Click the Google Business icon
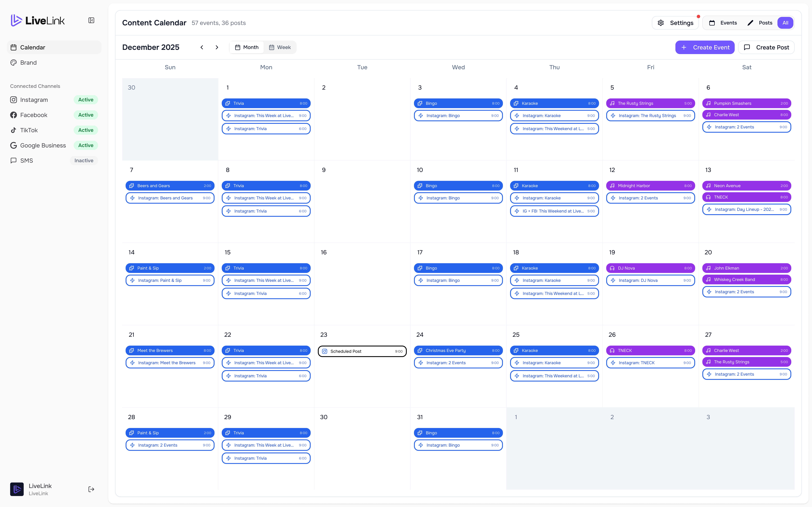 click(x=13, y=145)
